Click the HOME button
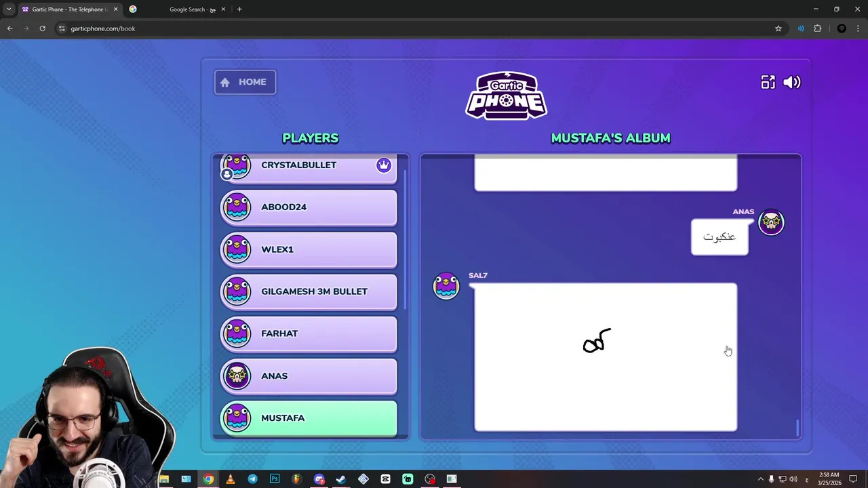The width and height of the screenshot is (868, 488). click(245, 82)
